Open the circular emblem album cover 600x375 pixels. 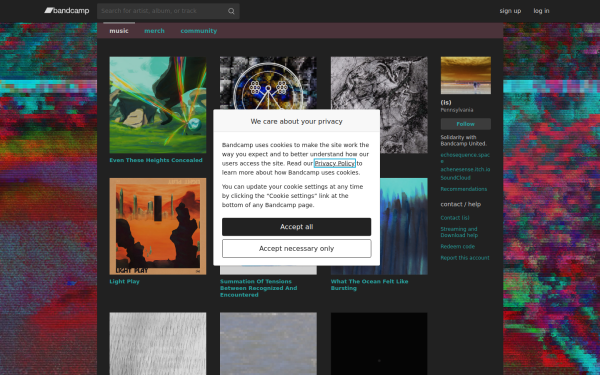268,83
